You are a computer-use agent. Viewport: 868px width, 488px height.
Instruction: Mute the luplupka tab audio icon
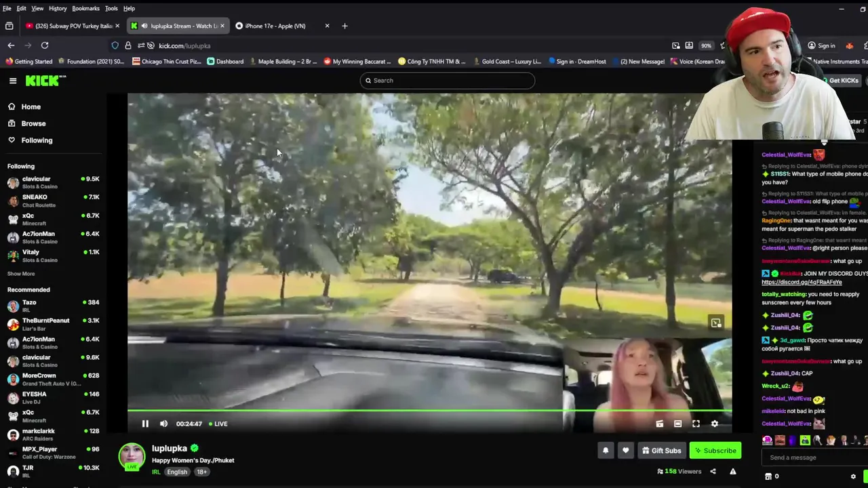144,26
